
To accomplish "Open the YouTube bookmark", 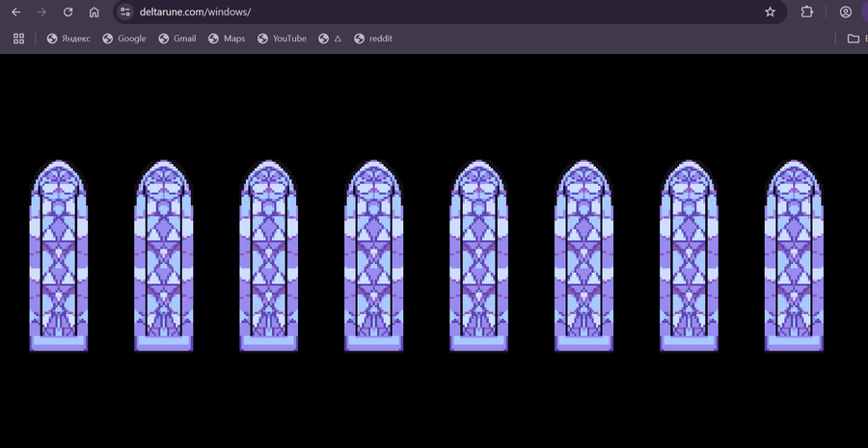I will point(282,39).
